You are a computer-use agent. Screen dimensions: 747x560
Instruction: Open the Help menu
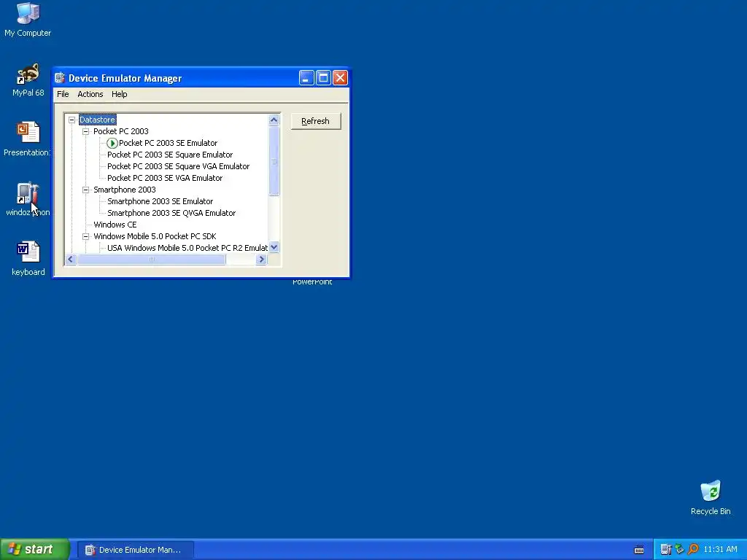click(119, 94)
